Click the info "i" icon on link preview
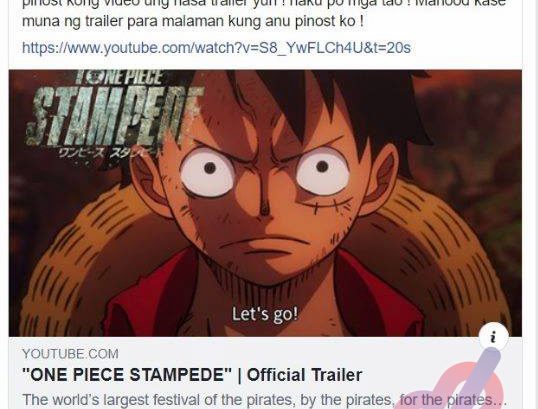The width and height of the screenshot is (538, 409). 493,337
